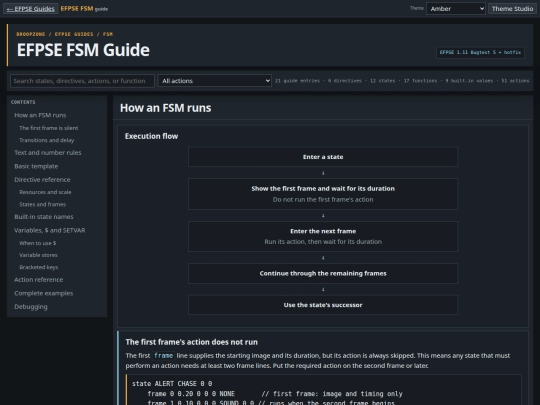Click the EFPSE FSM Guide page title
Image resolution: width=540 pixels, height=405 pixels.
(83, 50)
